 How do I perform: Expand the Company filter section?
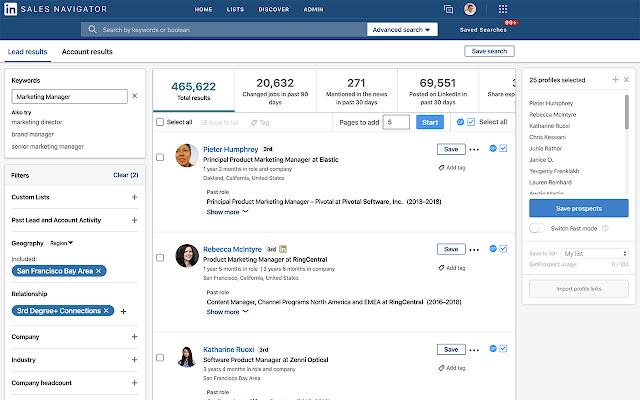[134, 337]
